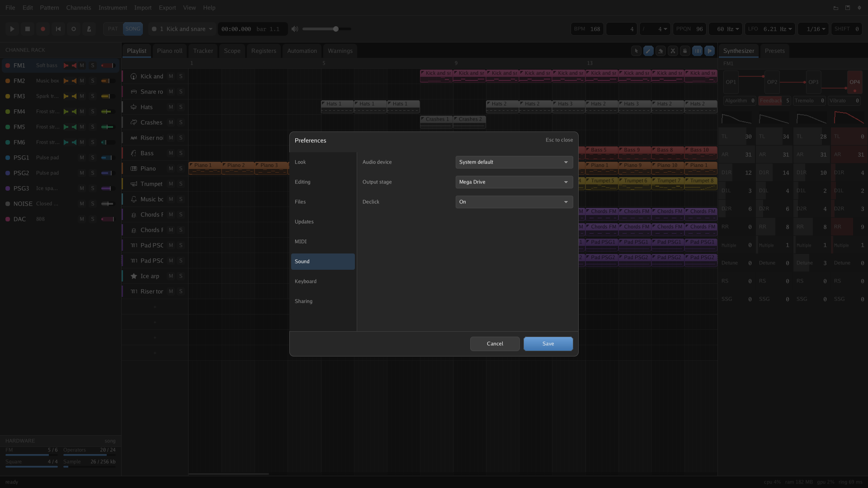Solo the Piano track in playlist
This screenshot has height=488, width=868.
(x=181, y=169)
